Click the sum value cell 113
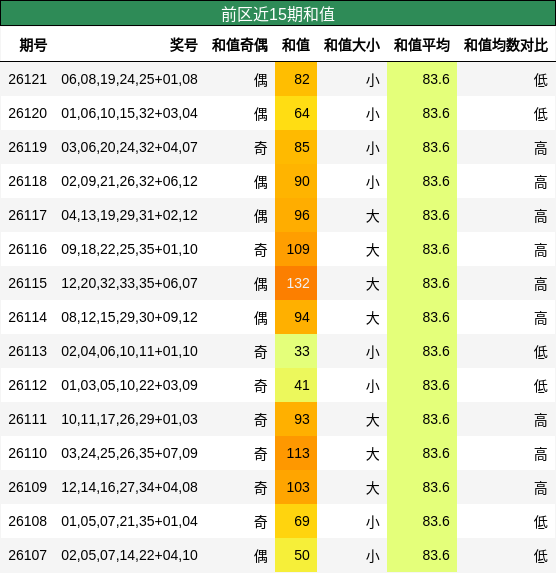556x573 pixels. point(296,453)
